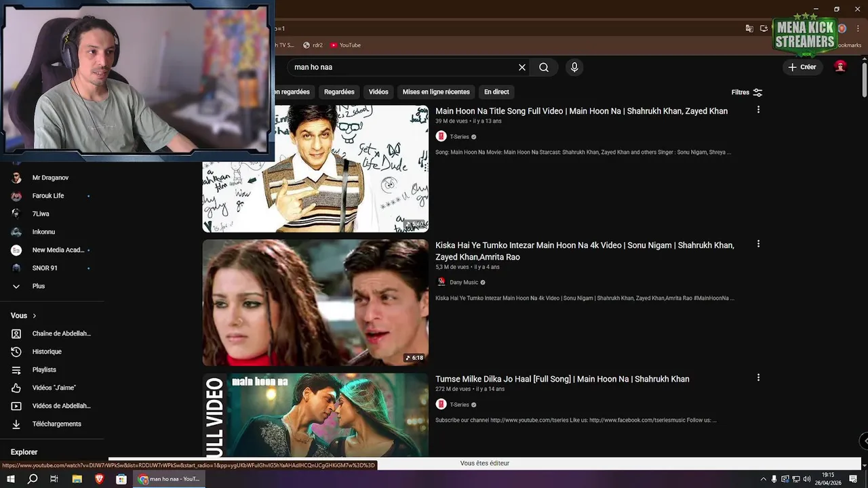
Task: Start voice search with the microphone icon
Action: [x=574, y=67]
